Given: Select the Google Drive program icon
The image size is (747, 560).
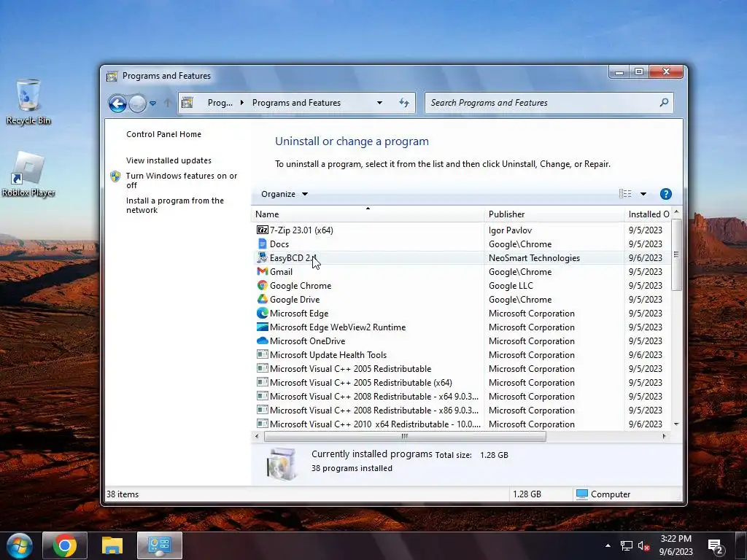Looking at the screenshot, I should pyautogui.click(x=262, y=299).
